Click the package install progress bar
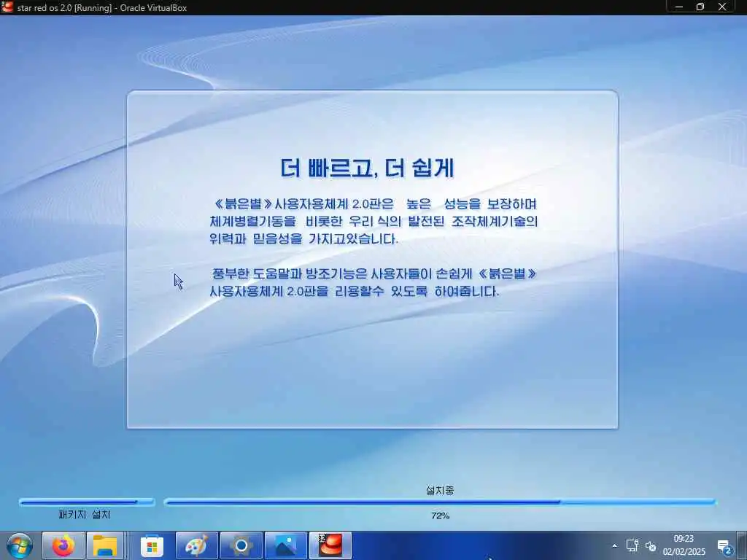 [87, 502]
